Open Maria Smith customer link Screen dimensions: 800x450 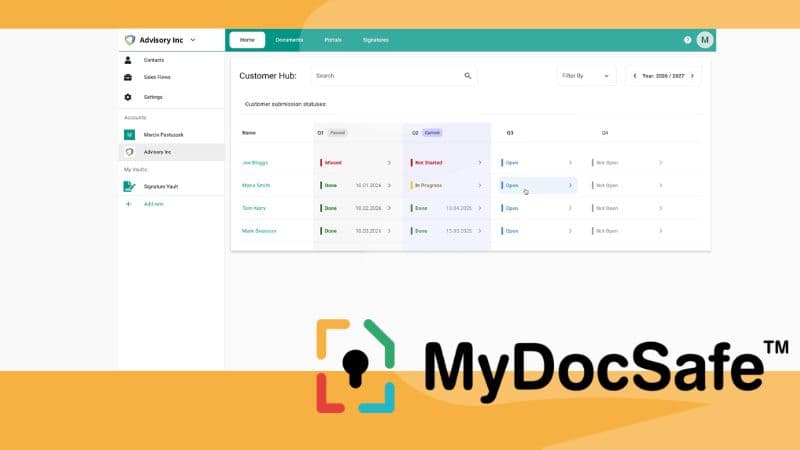(x=256, y=185)
